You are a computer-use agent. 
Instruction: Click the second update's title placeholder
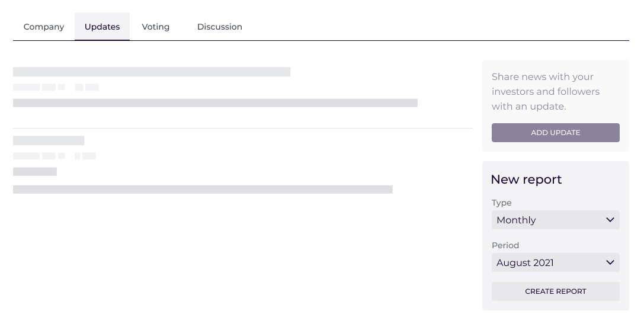49,140
